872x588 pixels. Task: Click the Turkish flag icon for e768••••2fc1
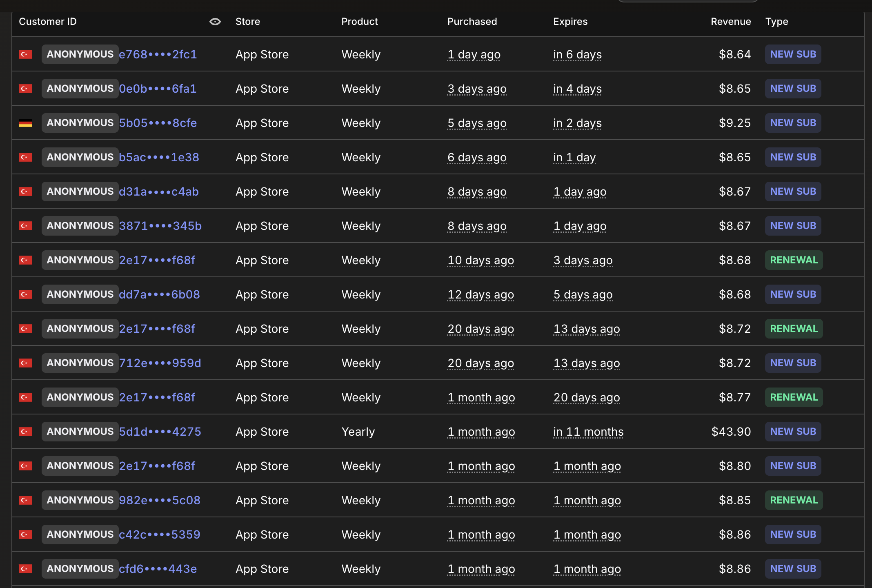(25, 54)
